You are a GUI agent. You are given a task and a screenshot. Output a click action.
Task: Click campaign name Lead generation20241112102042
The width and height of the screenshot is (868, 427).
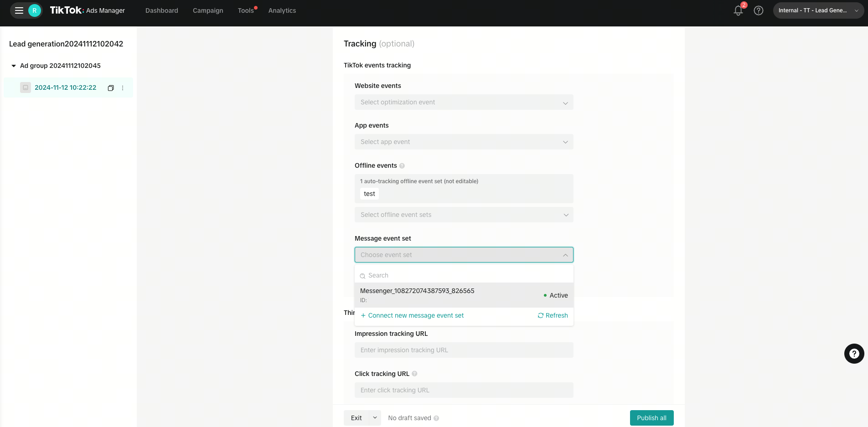pos(66,44)
